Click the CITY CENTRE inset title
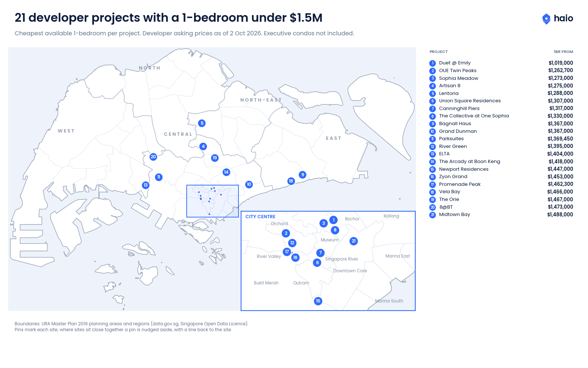588x368 pixels. click(260, 217)
